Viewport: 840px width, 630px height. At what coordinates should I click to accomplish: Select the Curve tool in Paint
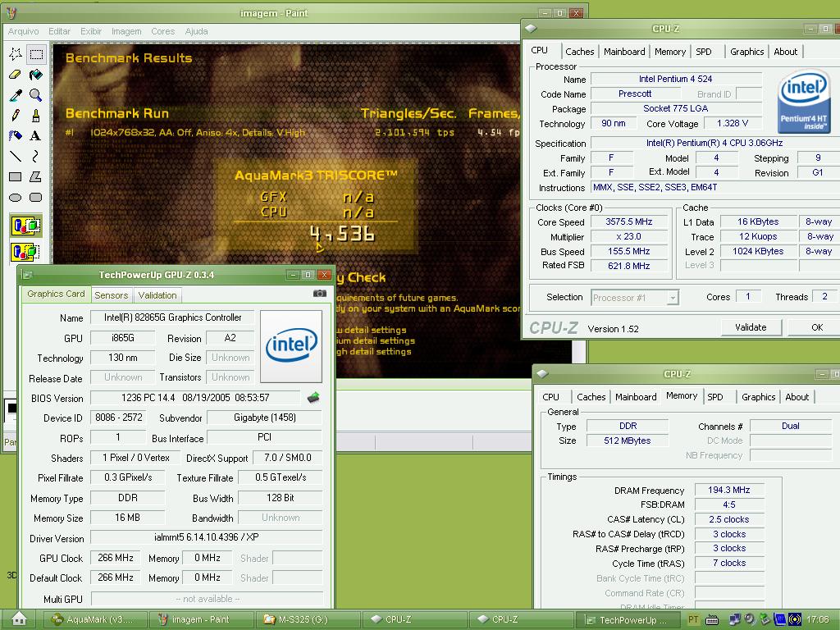pos(36,156)
